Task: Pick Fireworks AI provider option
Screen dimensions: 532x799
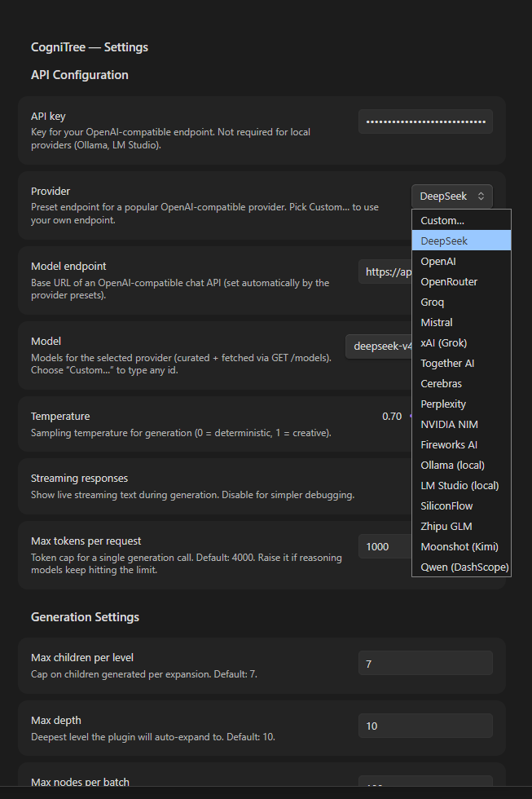Action: 461,444
